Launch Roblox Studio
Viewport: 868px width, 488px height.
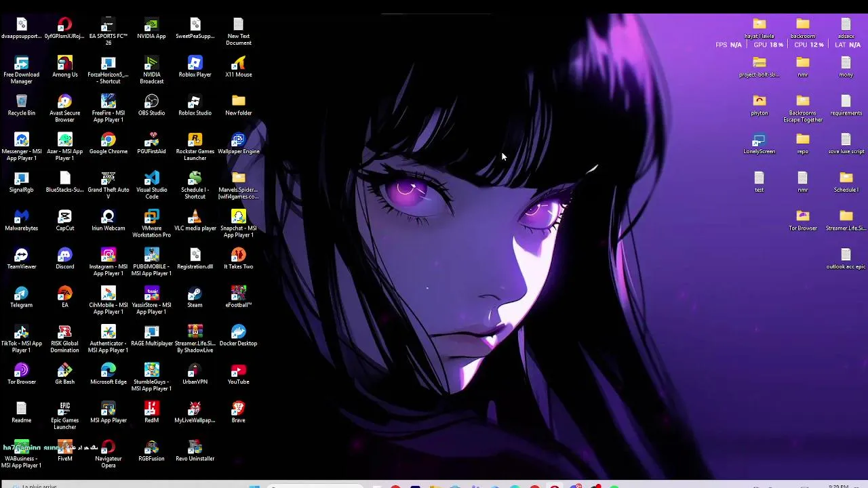195,106
